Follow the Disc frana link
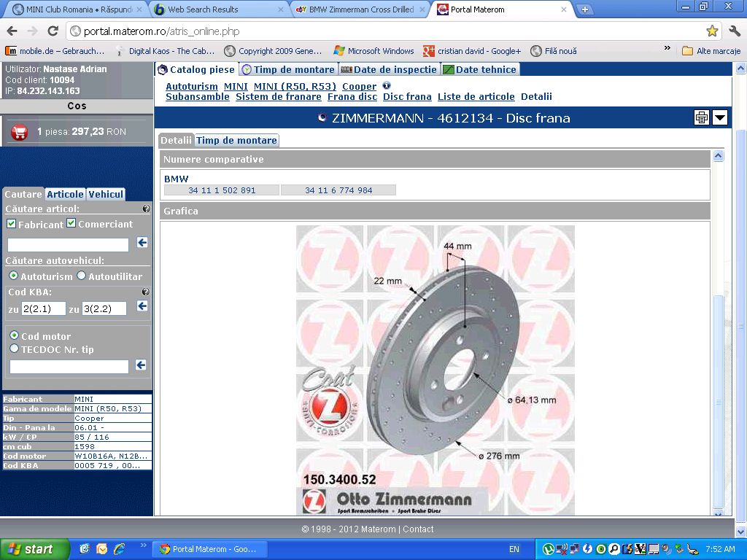747x560 pixels. tap(407, 97)
